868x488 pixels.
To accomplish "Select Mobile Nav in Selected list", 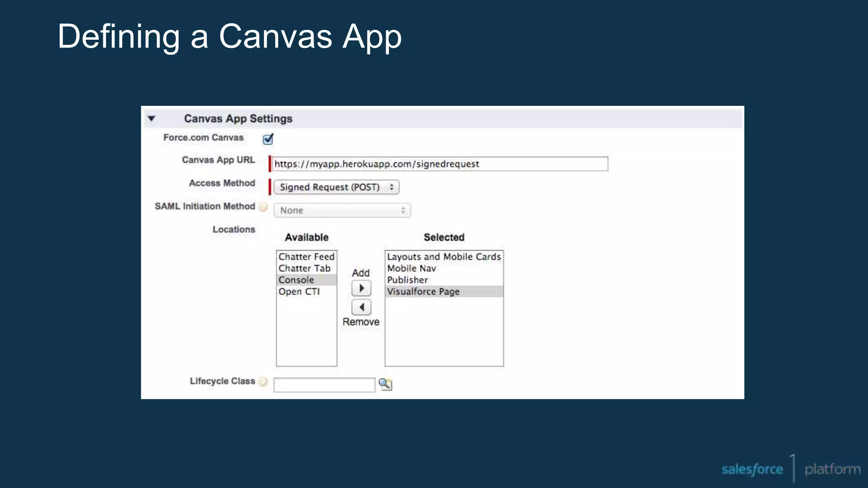I will (444, 268).
